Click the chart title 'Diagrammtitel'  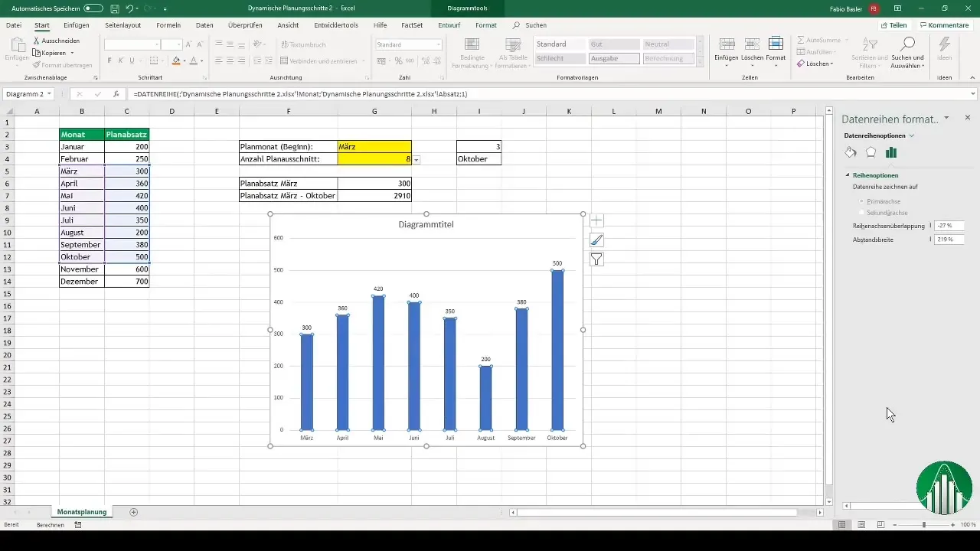pyautogui.click(x=426, y=225)
